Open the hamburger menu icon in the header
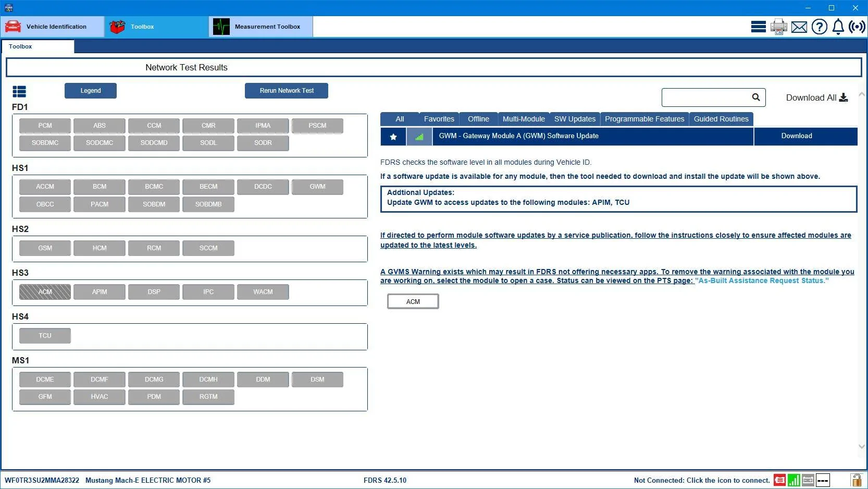The height and width of the screenshot is (489, 868). click(x=758, y=27)
